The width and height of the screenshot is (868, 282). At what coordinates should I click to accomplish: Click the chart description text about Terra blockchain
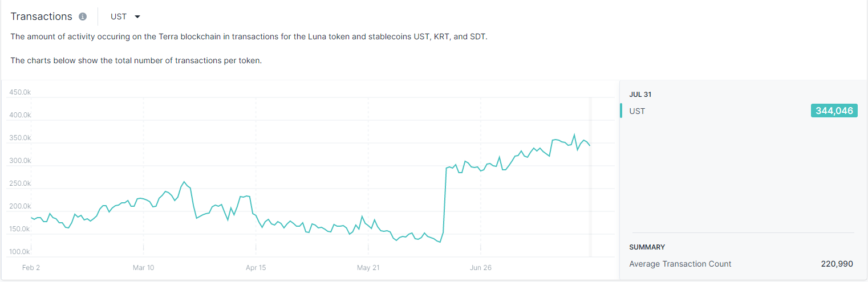249,36
